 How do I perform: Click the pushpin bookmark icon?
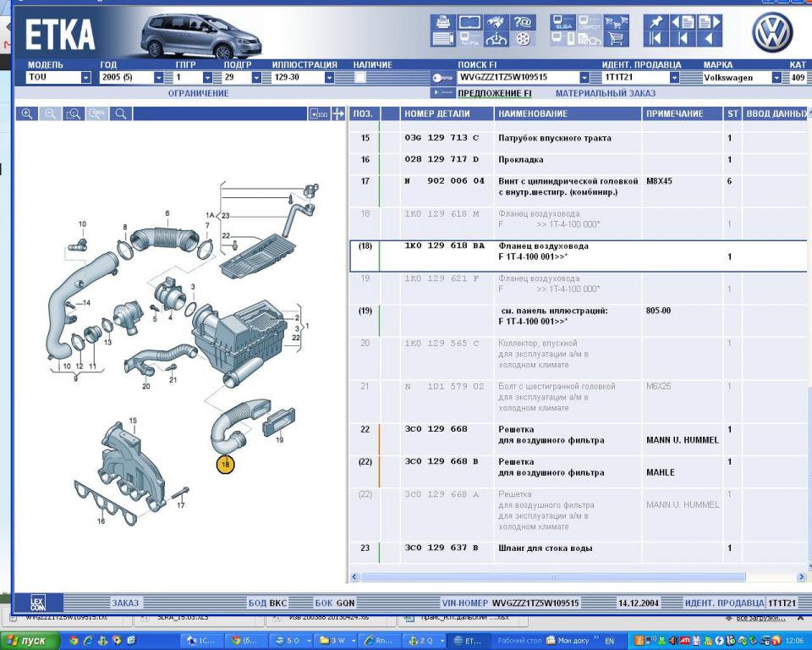(655, 22)
